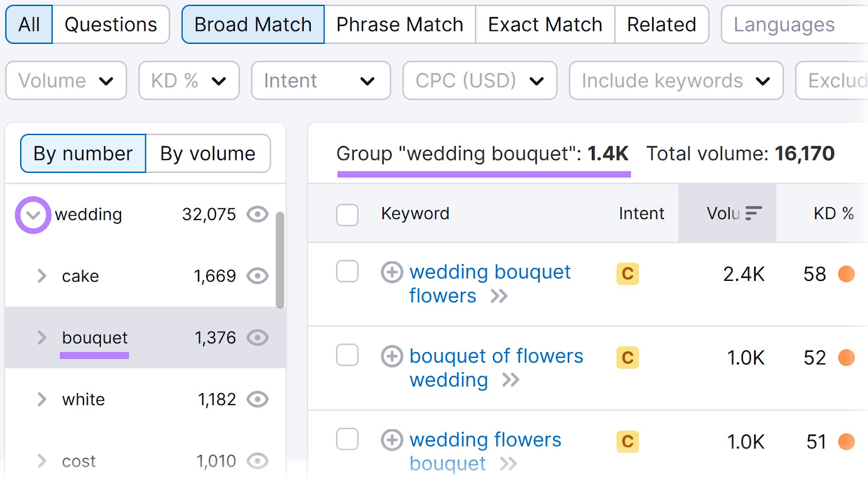Check the box for wedding bouquet flowers
Screen dimensions: 868x481
coord(347,272)
